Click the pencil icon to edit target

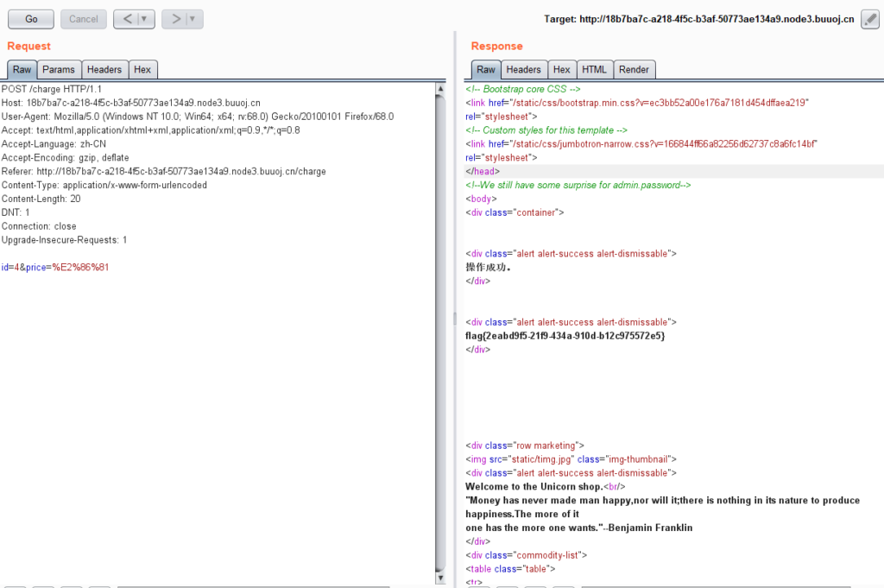pyautogui.click(x=870, y=19)
